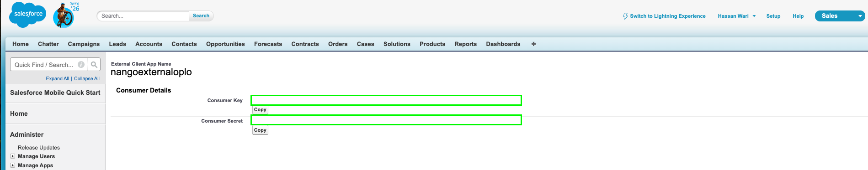Click the global Search button
The height and width of the screenshot is (170, 868).
click(201, 15)
